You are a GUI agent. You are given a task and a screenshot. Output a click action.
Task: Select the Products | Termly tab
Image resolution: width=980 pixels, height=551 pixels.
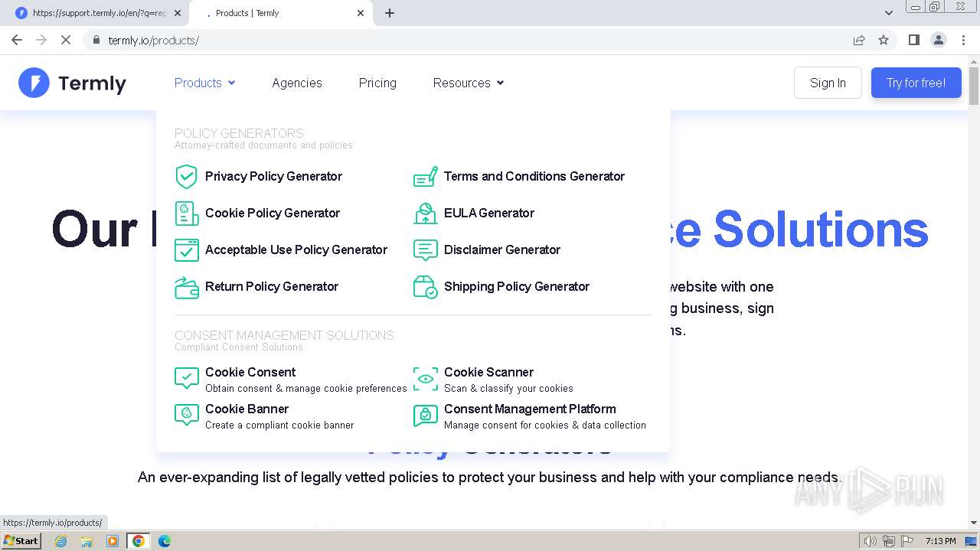point(279,13)
